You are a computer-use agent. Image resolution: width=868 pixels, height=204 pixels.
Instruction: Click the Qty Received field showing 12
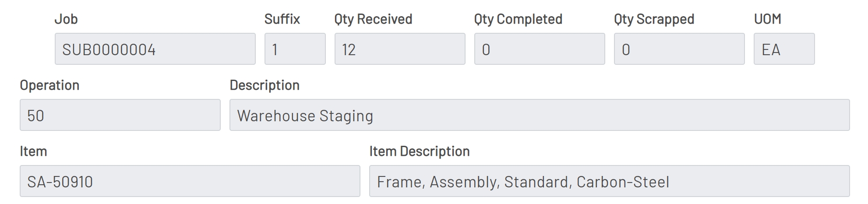(399, 49)
